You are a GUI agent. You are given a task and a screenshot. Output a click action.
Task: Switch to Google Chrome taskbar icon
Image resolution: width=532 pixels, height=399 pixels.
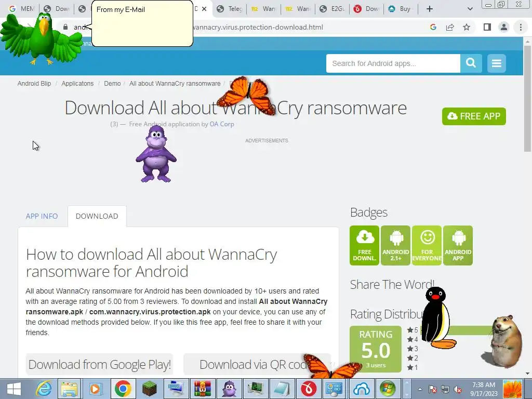point(123,389)
